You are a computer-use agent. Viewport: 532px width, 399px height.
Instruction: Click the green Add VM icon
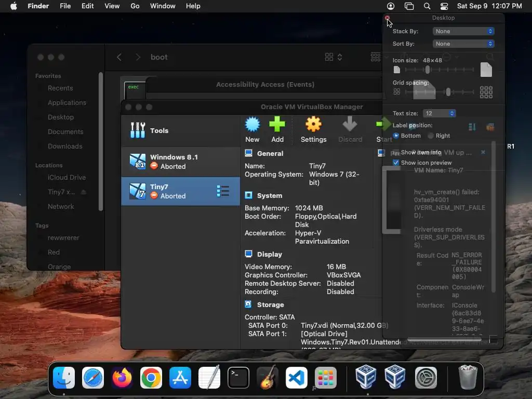click(277, 124)
